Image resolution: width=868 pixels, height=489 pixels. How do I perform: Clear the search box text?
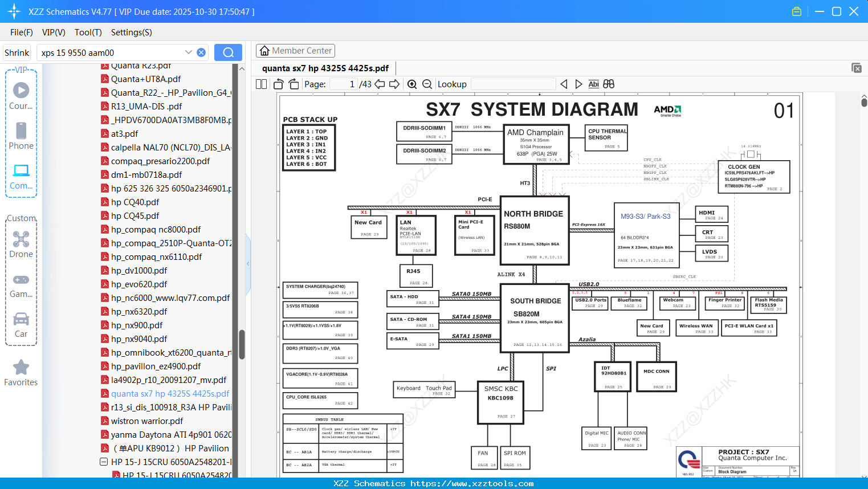(x=201, y=52)
